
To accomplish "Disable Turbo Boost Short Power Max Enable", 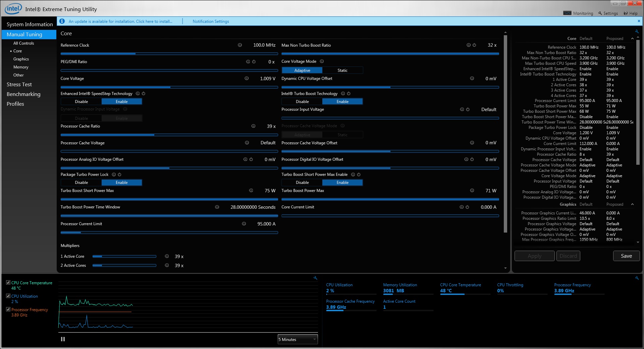I will pyautogui.click(x=302, y=183).
